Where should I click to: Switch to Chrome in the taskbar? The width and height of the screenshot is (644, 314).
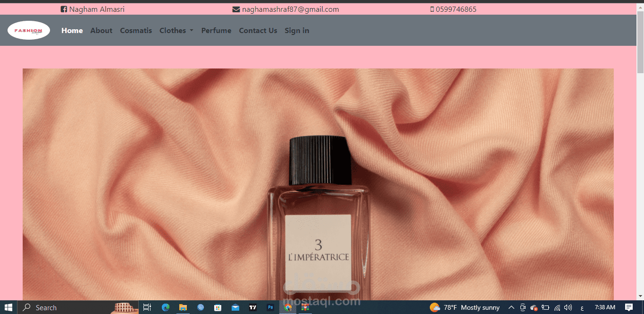pyautogui.click(x=288, y=307)
